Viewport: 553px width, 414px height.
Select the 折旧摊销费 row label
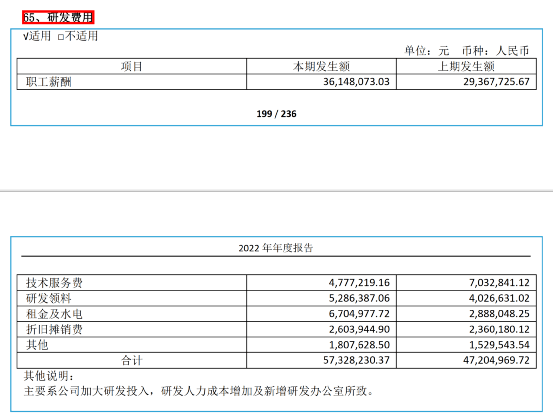click(54, 329)
